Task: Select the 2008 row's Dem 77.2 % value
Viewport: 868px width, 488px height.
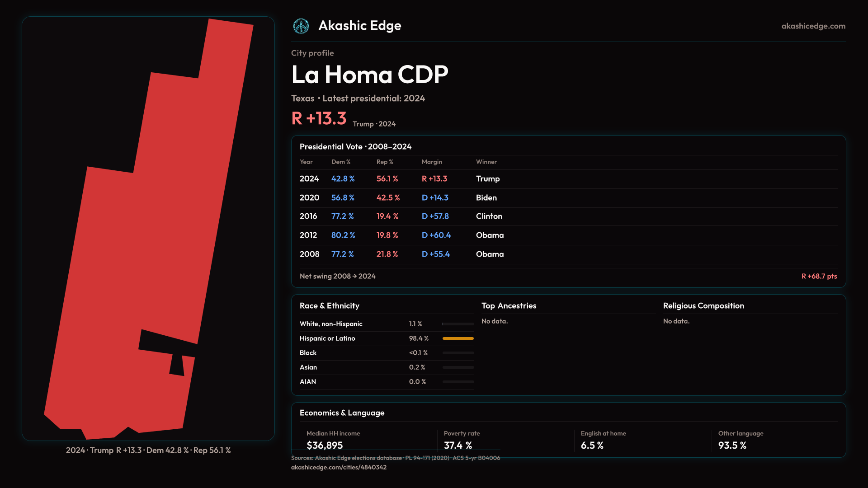Action: pos(342,254)
